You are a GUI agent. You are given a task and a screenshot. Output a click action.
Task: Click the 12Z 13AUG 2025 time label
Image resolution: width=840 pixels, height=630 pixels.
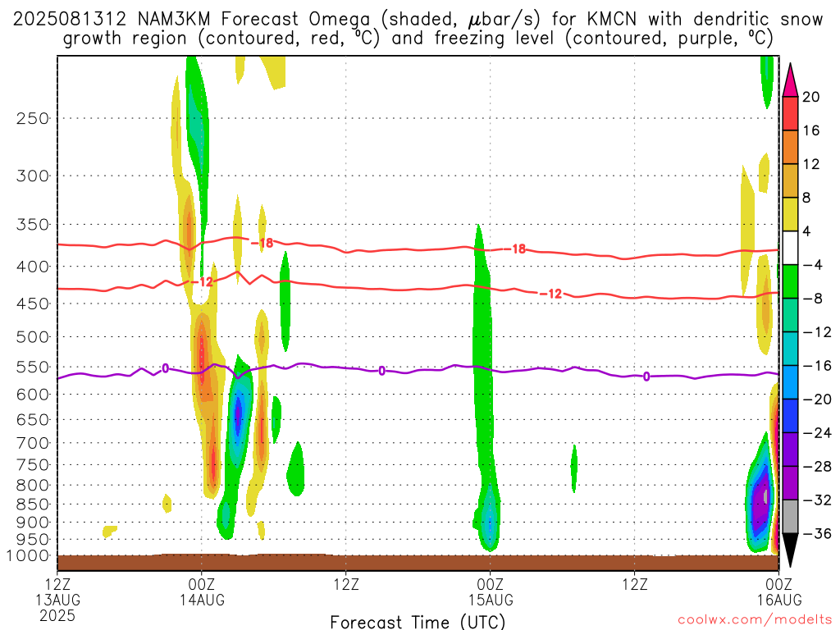[x=57, y=600]
